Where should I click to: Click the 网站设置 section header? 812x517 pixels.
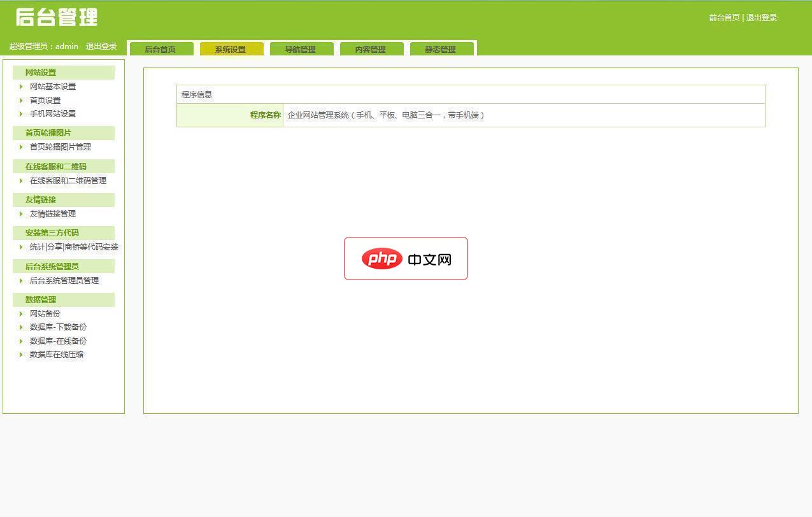(x=64, y=73)
